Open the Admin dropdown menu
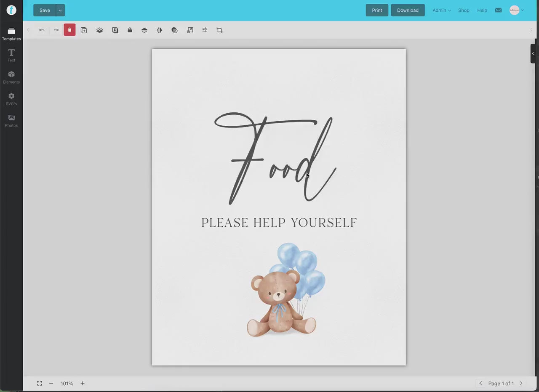539x392 pixels. [x=441, y=10]
